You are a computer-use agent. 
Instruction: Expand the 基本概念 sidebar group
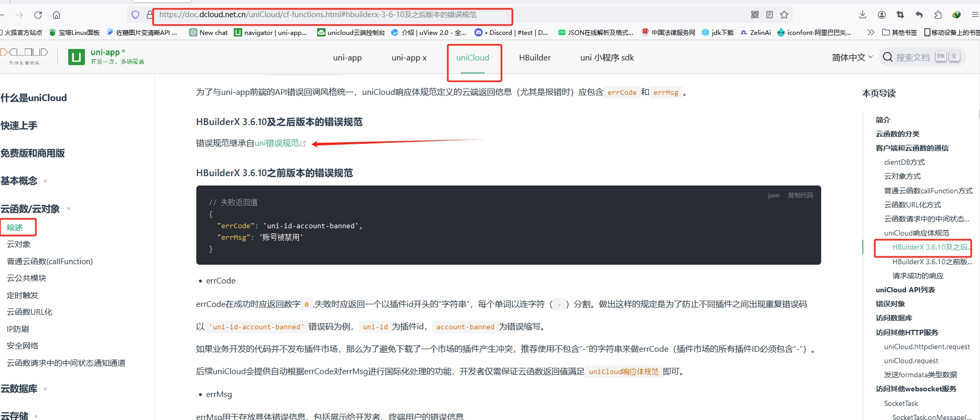click(x=24, y=181)
